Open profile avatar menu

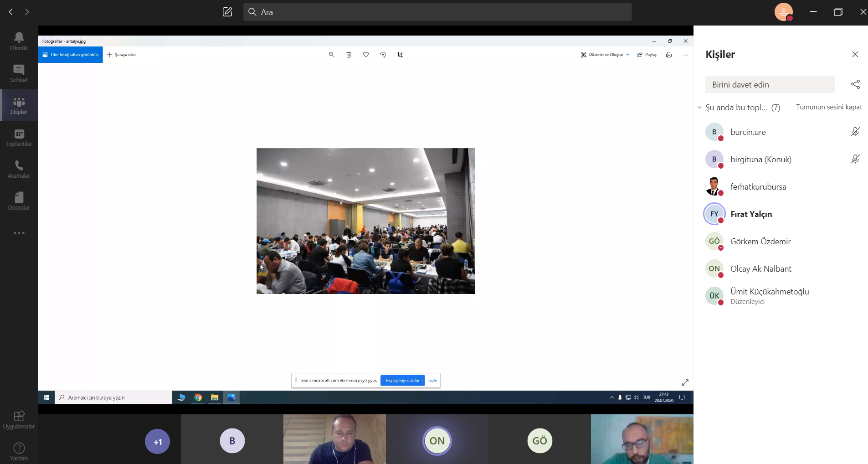pos(784,12)
